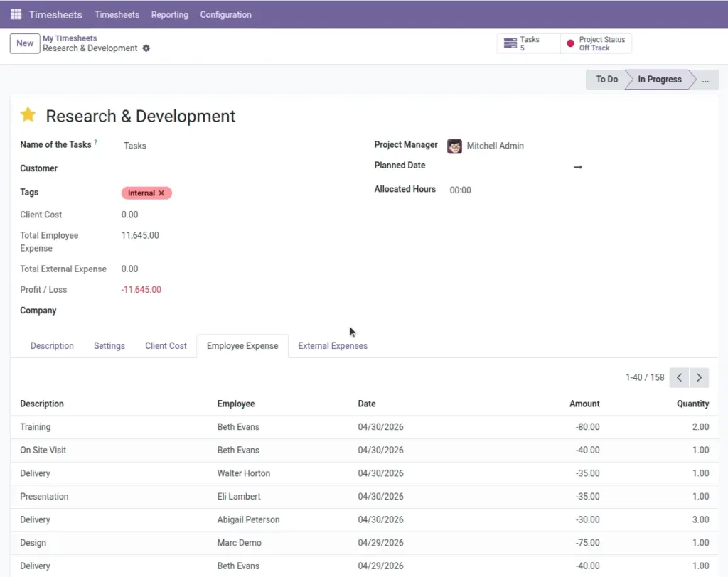Click Mitchell Admin avatar image
This screenshot has height=577, width=728.
click(x=454, y=146)
